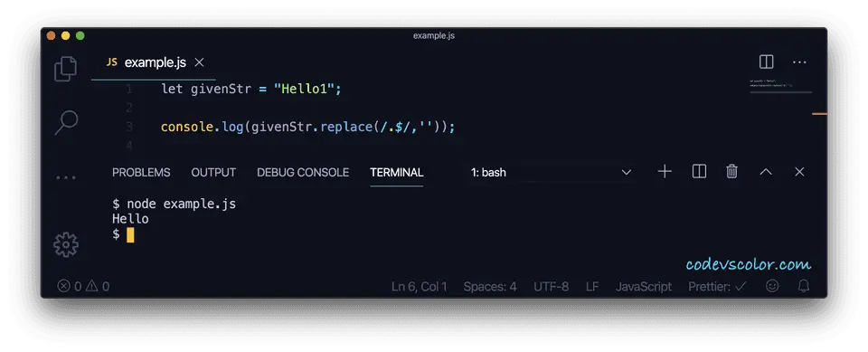Open the 1: bash terminal dropdown
Viewport: 868px width, 352px height.
click(551, 173)
